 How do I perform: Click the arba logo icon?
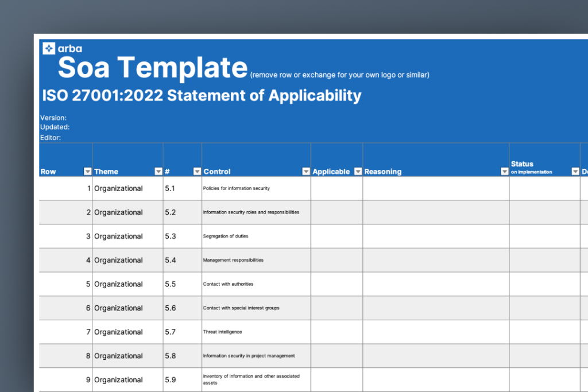[x=49, y=48]
